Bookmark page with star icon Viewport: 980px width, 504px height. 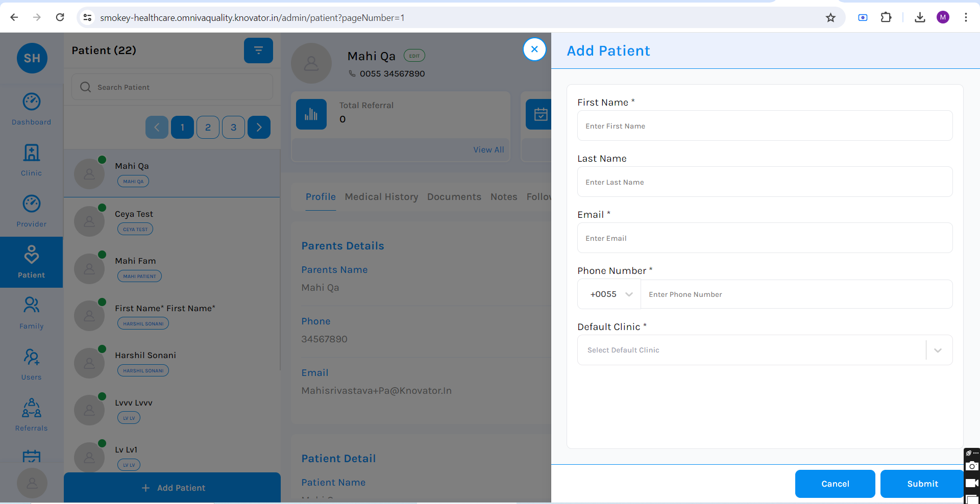click(x=830, y=18)
